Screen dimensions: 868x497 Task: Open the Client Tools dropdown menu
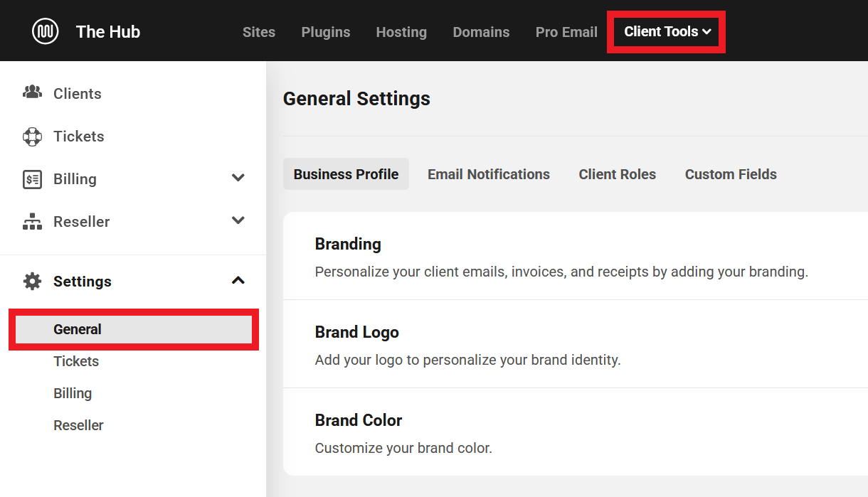coord(667,31)
